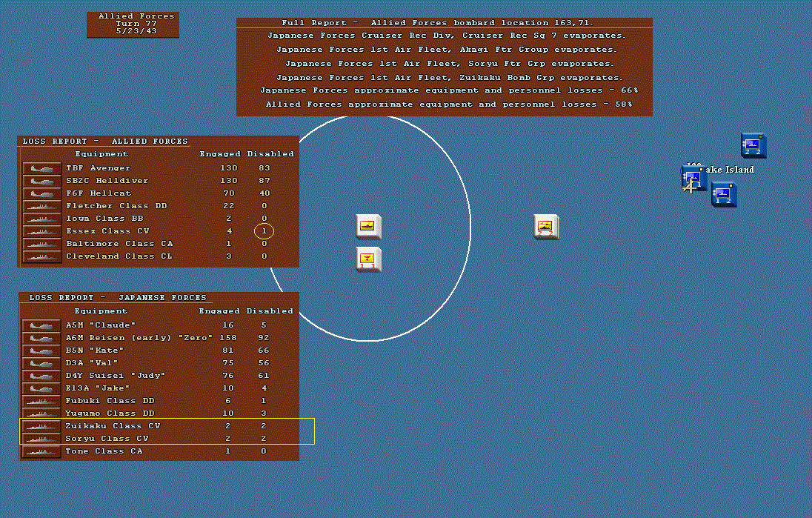
Task: Click the Wake Island map label
Action: coord(728,170)
